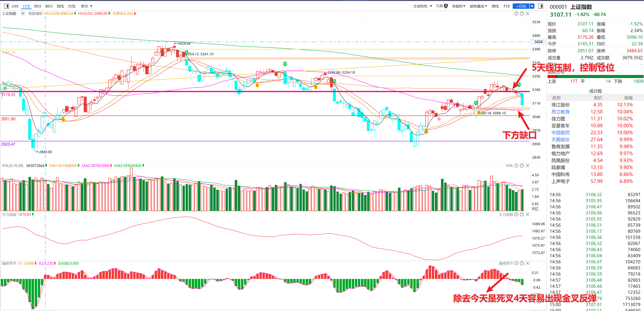Close the main chart 智能辅助 indicator
Image resolution: width=644 pixels, height=311 pixels.
click(x=528, y=14)
